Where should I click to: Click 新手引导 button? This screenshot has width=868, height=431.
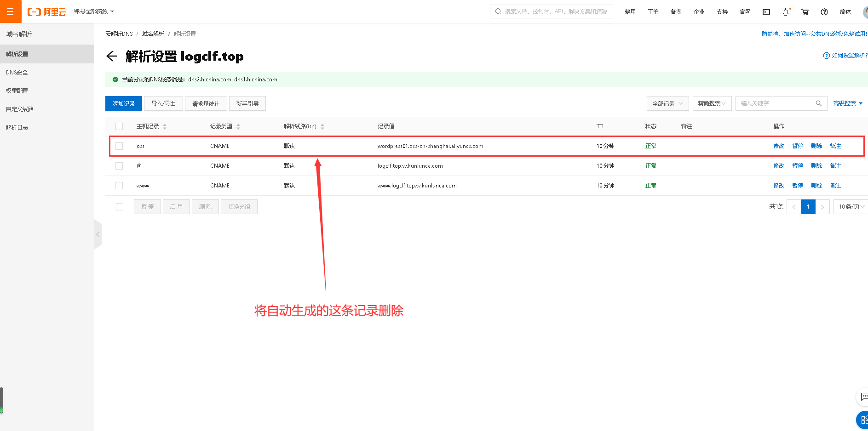(x=247, y=103)
